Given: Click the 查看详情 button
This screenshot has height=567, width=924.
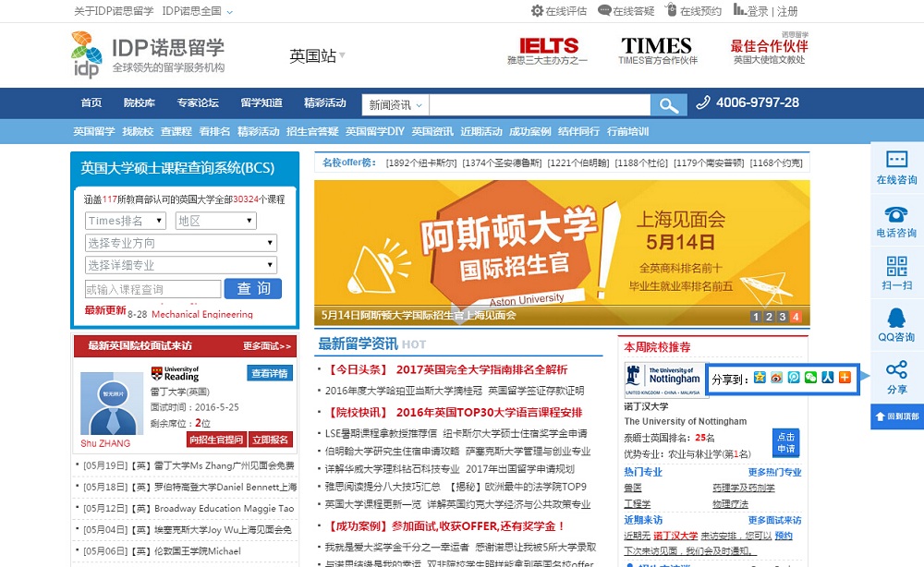Looking at the screenshot, I should click(x=269, y=373).
